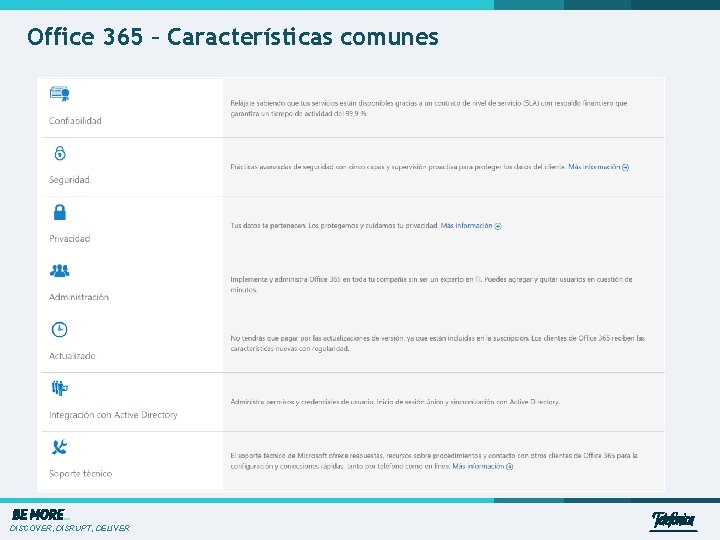
Task: Open Más información link in Soporte técnico row
Action: [478, 466]
